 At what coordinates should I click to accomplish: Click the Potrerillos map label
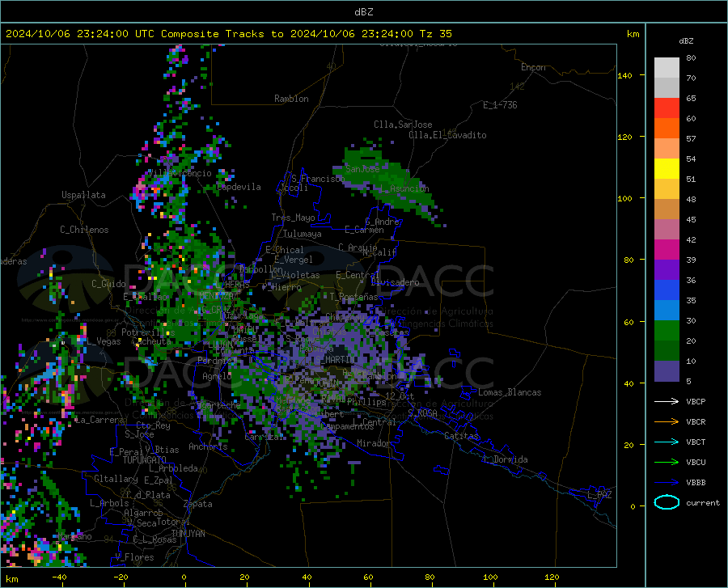click(148, 332)
